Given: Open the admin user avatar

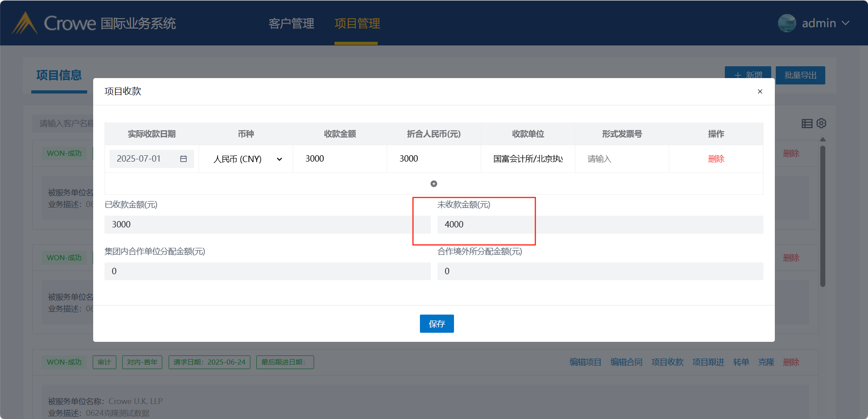Looking at the screenshot, I should pos(787,23).
